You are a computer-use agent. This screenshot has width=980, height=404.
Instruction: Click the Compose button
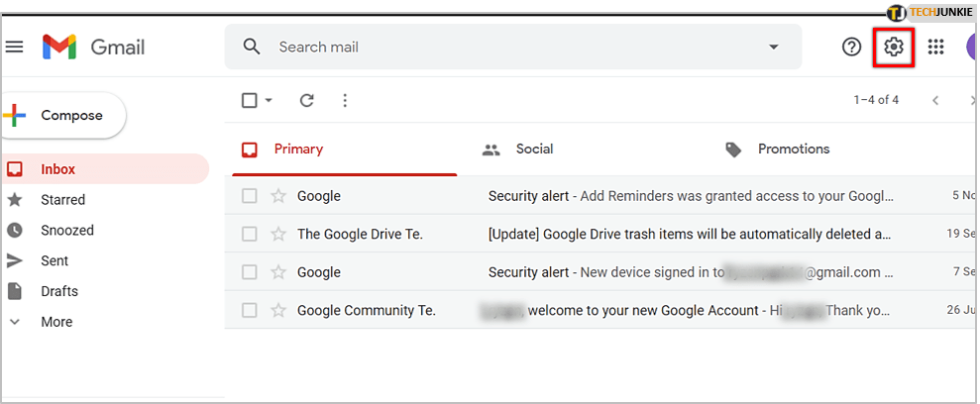64,116
